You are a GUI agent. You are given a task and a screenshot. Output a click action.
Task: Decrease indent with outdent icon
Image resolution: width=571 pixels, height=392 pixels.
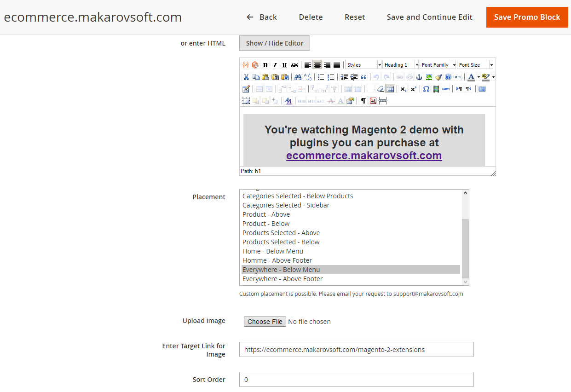344,77
